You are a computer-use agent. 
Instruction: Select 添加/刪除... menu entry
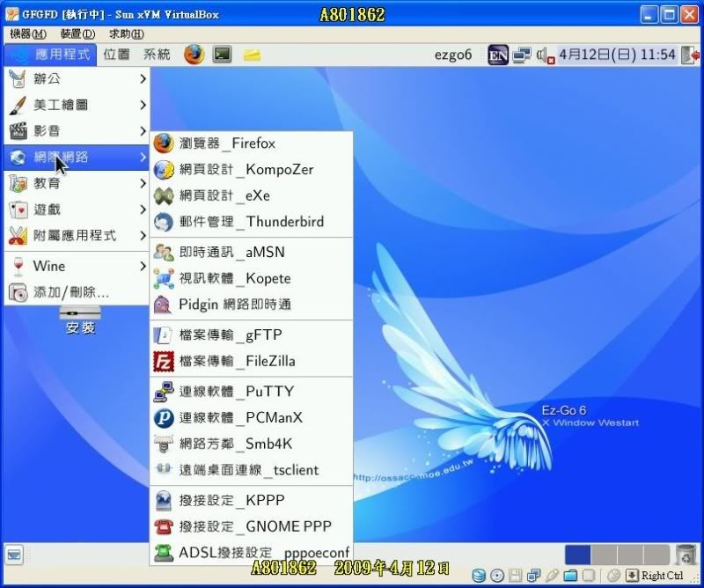[x=77, y=292]
